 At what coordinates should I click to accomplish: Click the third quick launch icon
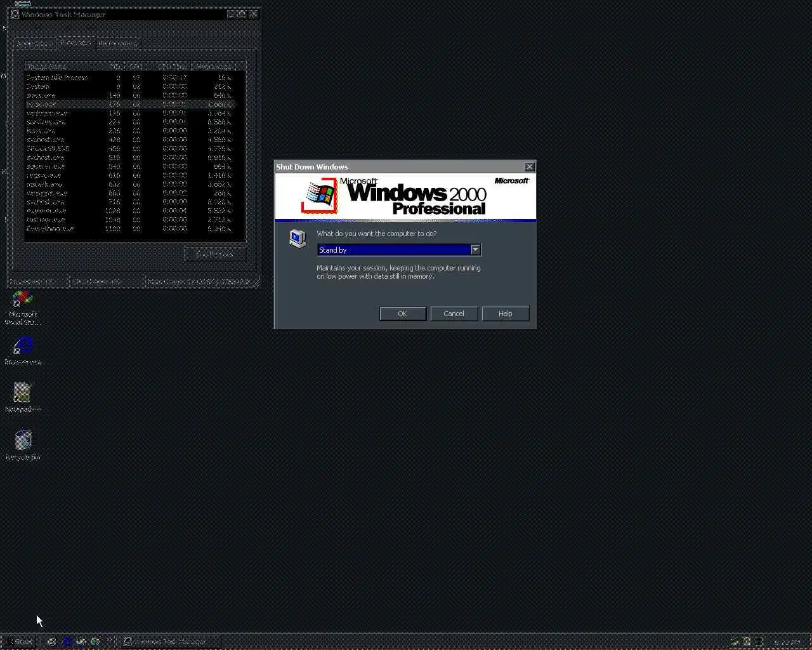click(x=81, y=641)
